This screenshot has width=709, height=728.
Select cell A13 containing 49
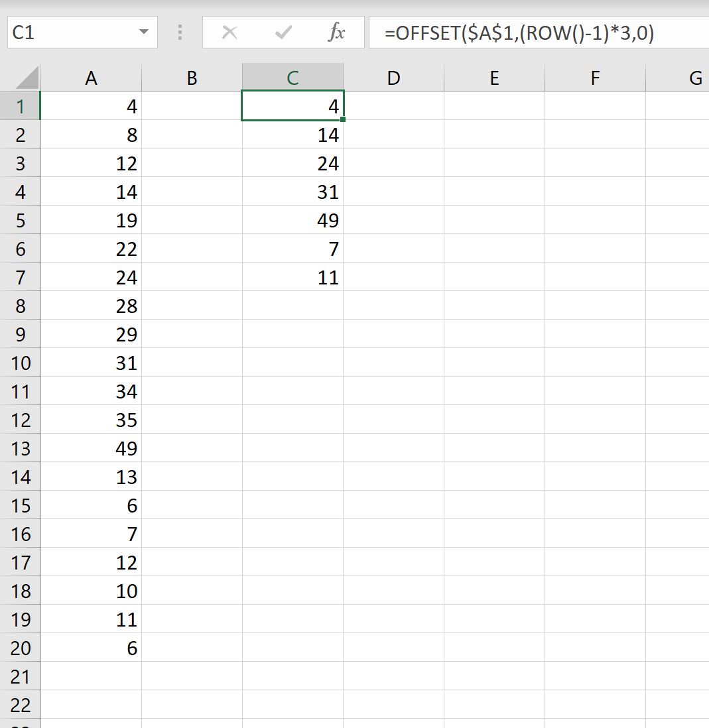pyautogui.click(x=91, y=448)
